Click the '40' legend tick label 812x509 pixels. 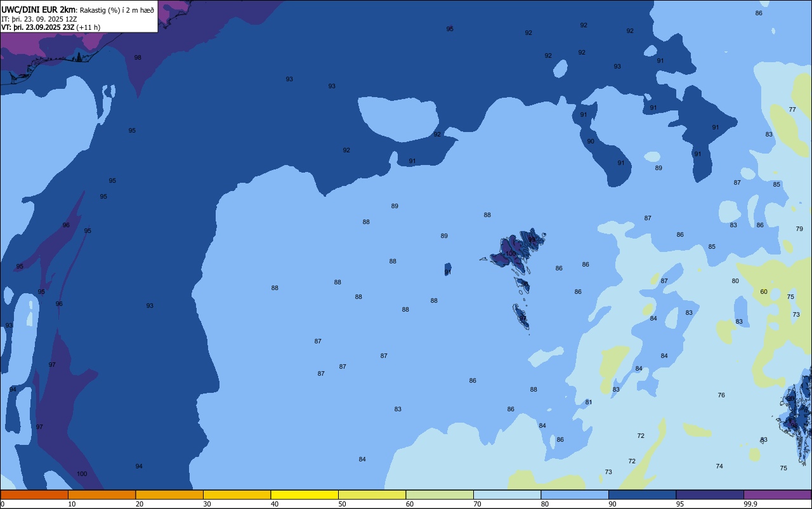coord(275,504)
